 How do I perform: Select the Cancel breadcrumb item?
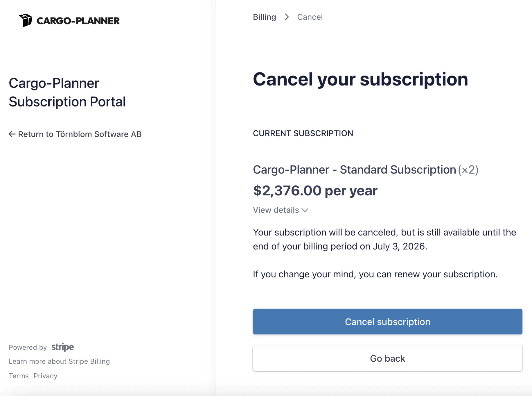(310, 17)
